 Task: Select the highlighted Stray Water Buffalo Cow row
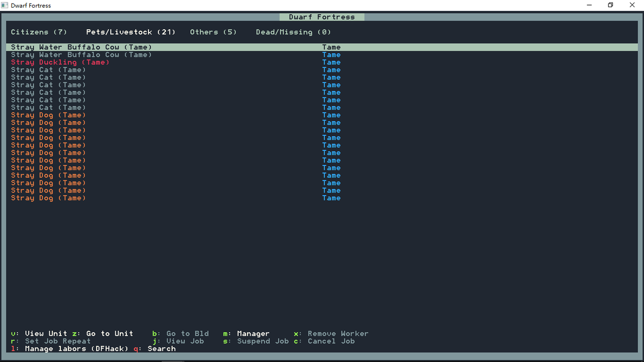coord(322,47)
